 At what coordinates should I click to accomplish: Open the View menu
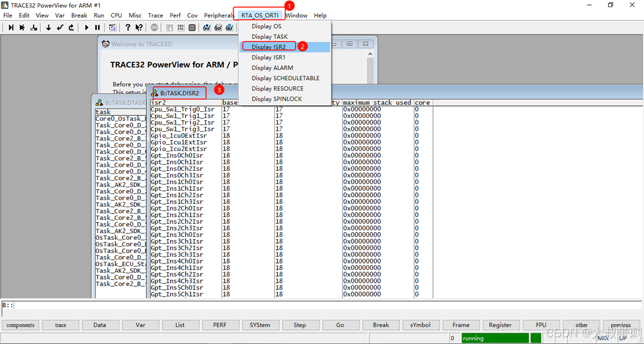coord(42,15)
